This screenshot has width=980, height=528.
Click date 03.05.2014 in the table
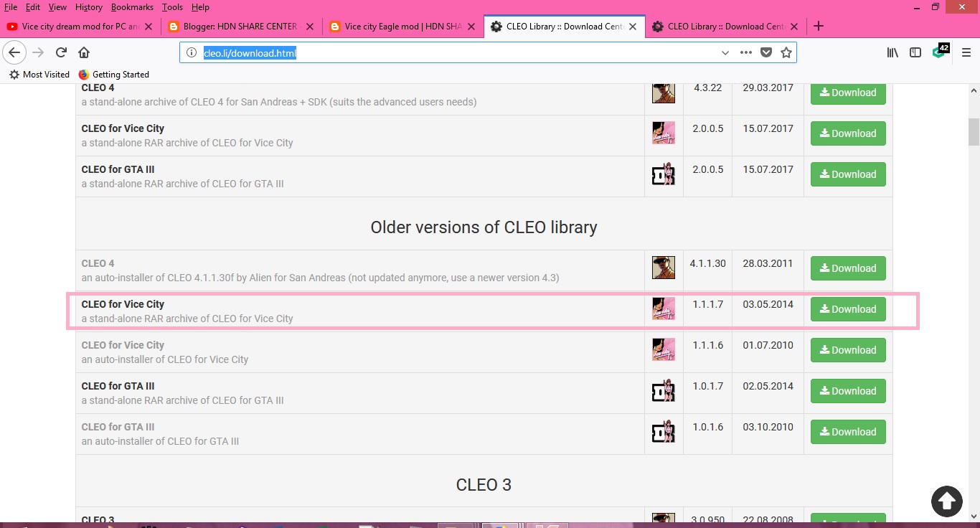pos(768,304)
